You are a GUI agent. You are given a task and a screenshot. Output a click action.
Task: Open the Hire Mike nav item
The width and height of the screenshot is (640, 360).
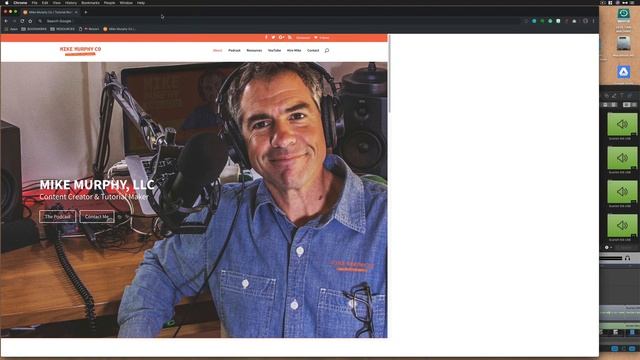(x=294, y=50)
